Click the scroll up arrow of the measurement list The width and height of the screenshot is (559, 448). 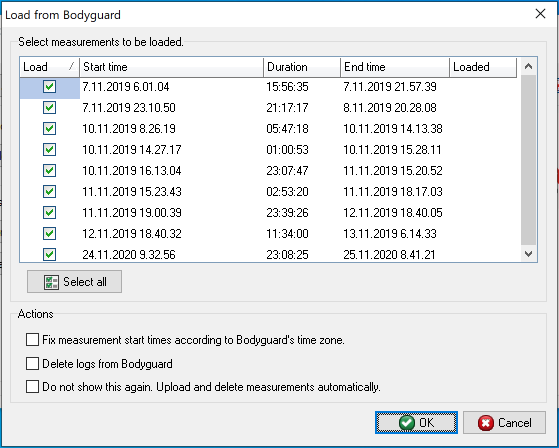528,66
